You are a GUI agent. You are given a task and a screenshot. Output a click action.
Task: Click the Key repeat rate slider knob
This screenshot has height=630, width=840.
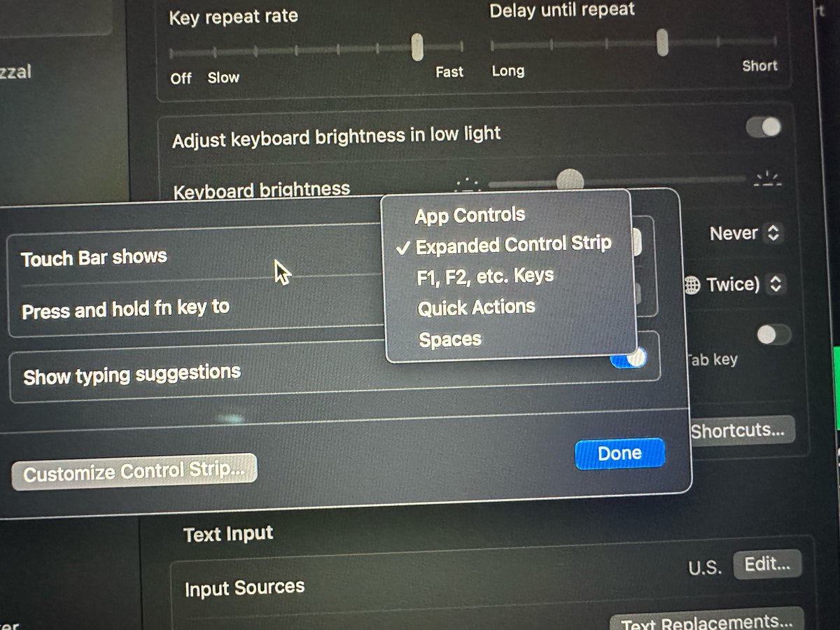click(x=417, y=47)
